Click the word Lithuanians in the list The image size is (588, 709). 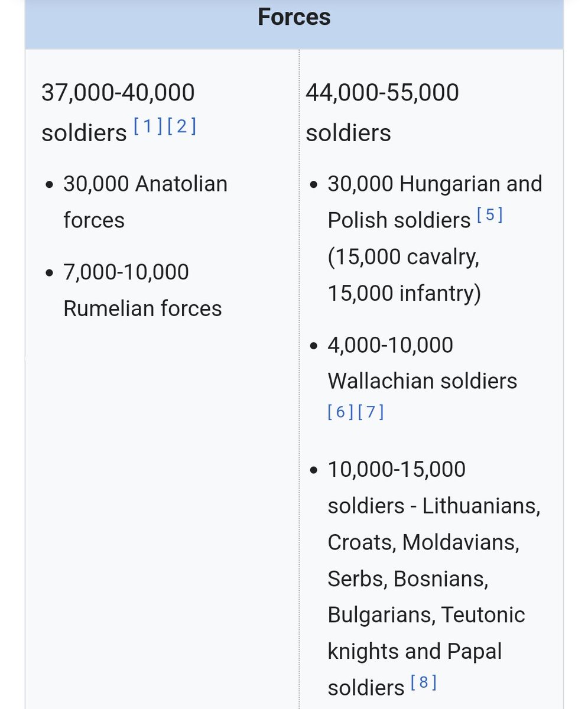pyautogui.click(x=481, y=506)
